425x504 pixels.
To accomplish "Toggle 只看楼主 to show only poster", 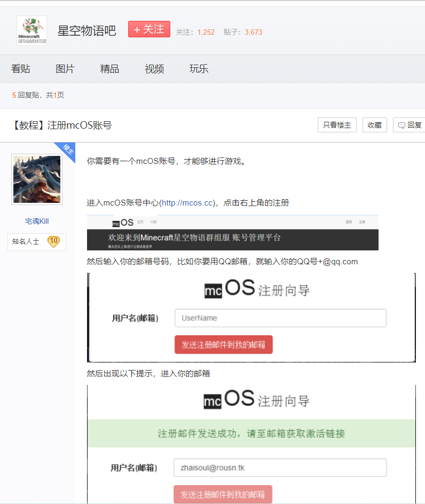I will 337,125.
